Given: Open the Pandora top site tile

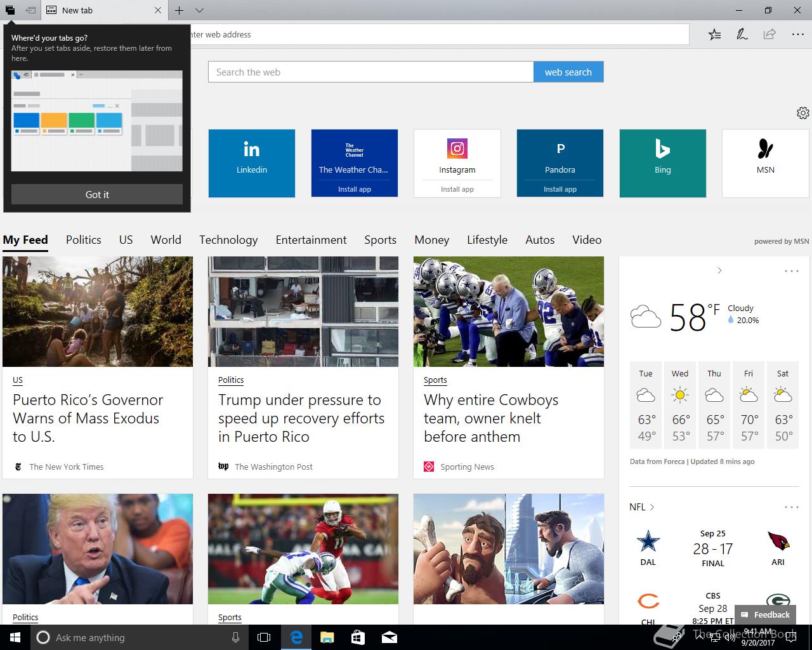Looking at the screenshot, I should [560, 156].
